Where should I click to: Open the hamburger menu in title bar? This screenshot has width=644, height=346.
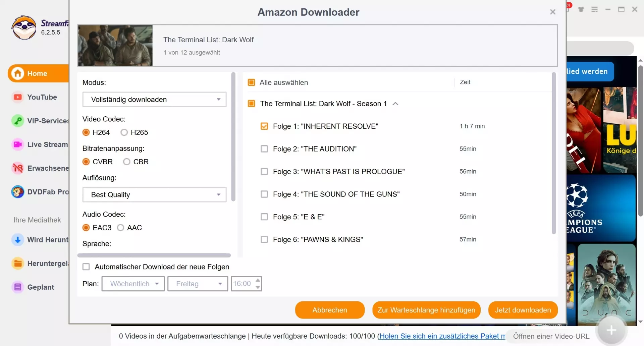click(594, 9)
